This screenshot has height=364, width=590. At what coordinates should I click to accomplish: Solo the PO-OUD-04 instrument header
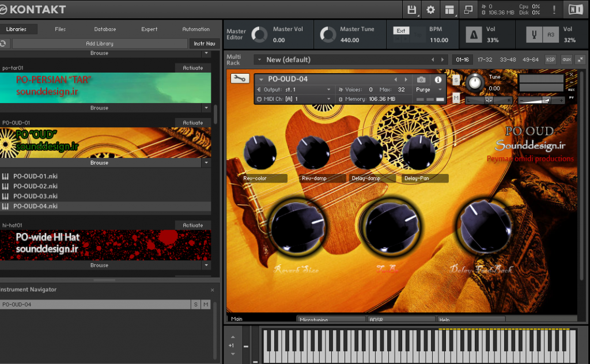tap(456, 79)
